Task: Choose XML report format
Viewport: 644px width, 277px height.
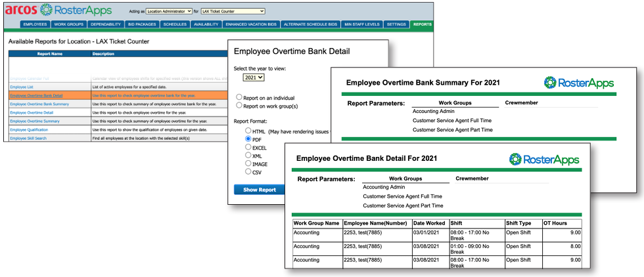Action: point(248,155)
